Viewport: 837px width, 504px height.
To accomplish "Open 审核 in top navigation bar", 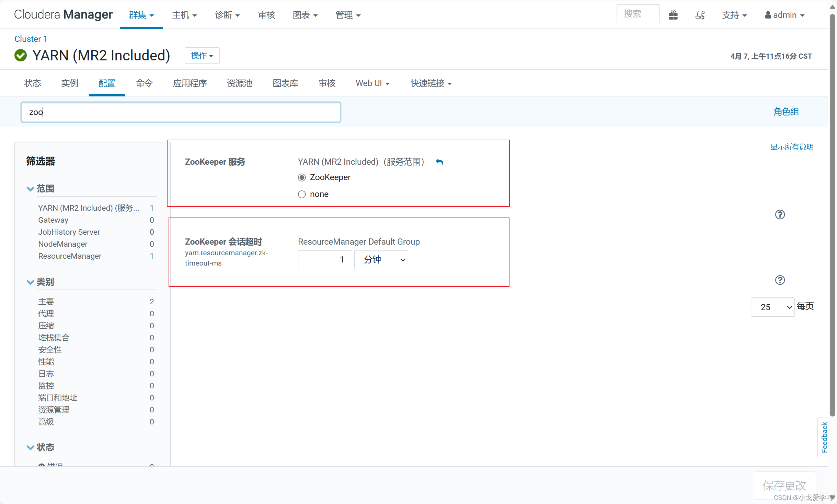I will click(x=266, y=15).
